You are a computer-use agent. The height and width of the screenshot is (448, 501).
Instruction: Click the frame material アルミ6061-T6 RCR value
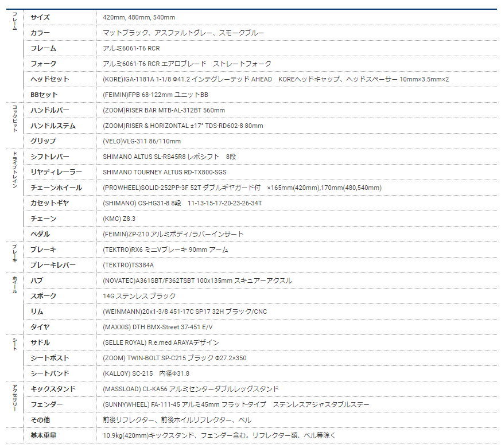pyautogui.click(x=131, y=48)
